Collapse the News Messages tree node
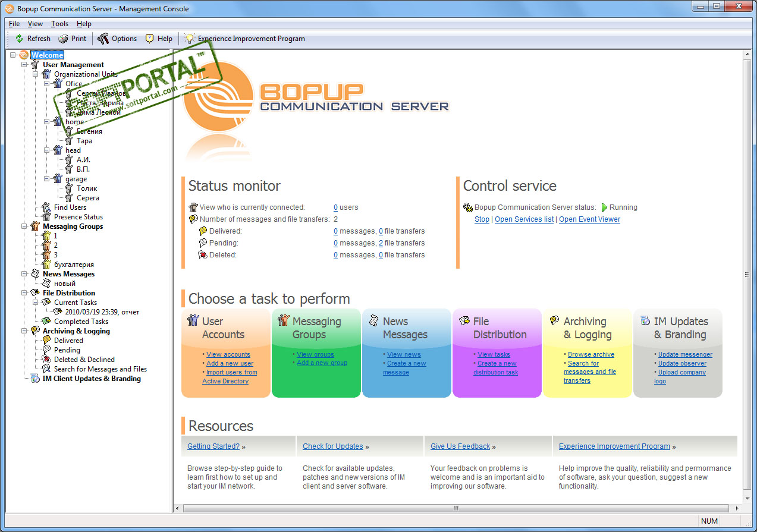757x532 pixels. (x=24, y=274)
